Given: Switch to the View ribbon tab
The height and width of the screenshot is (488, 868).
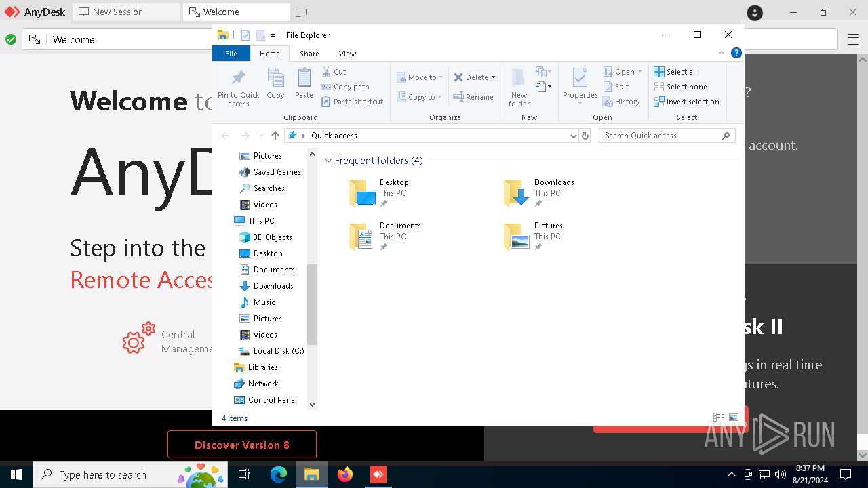Looking at the screenshot, I should pyautogui.click(x=347, y=54).
